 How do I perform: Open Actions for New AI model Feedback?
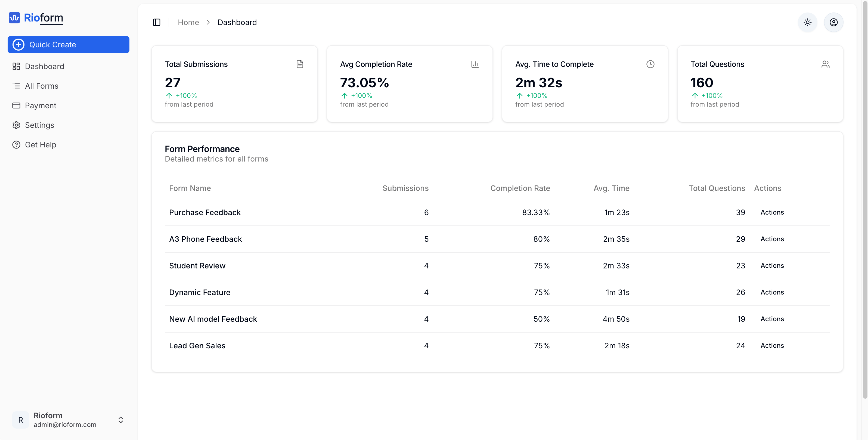pyautogui.click(x=772, y=319)
